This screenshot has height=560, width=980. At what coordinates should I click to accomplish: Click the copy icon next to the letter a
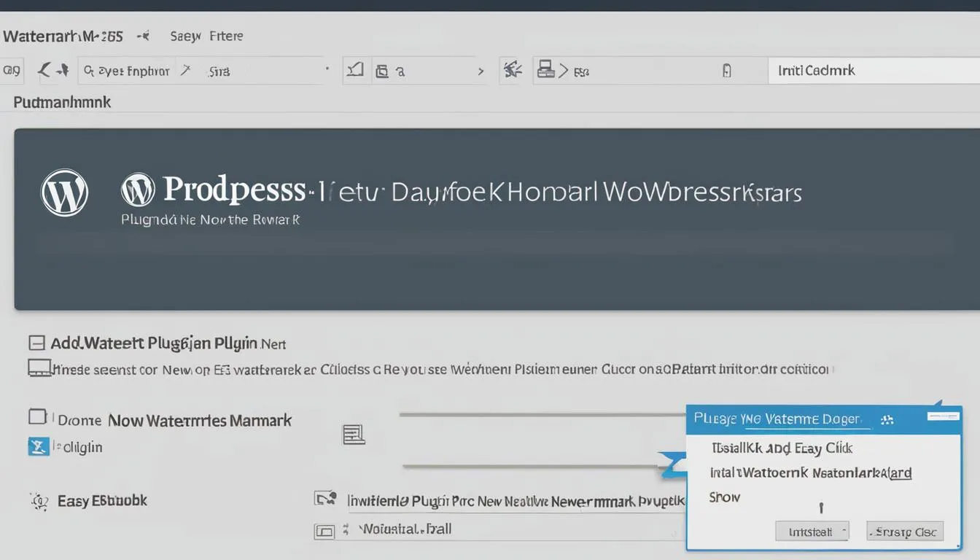point(381,71)
